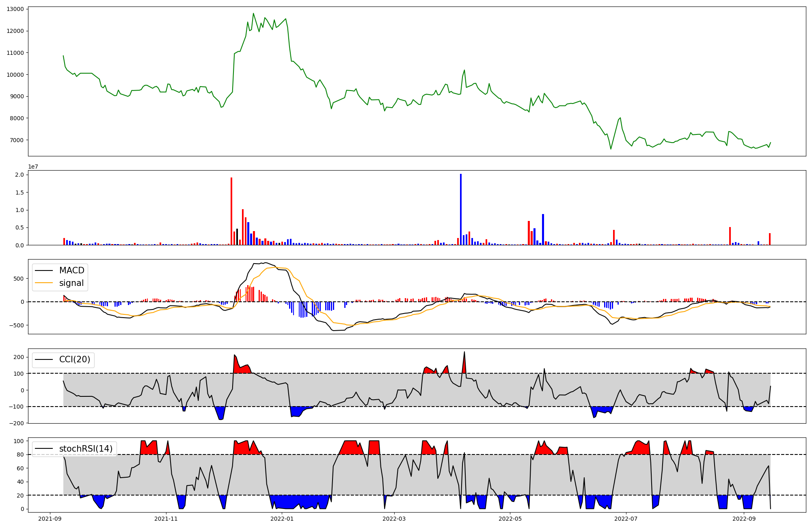
Task: Click the 1e7 volume scale label
Action: [33, 167]
